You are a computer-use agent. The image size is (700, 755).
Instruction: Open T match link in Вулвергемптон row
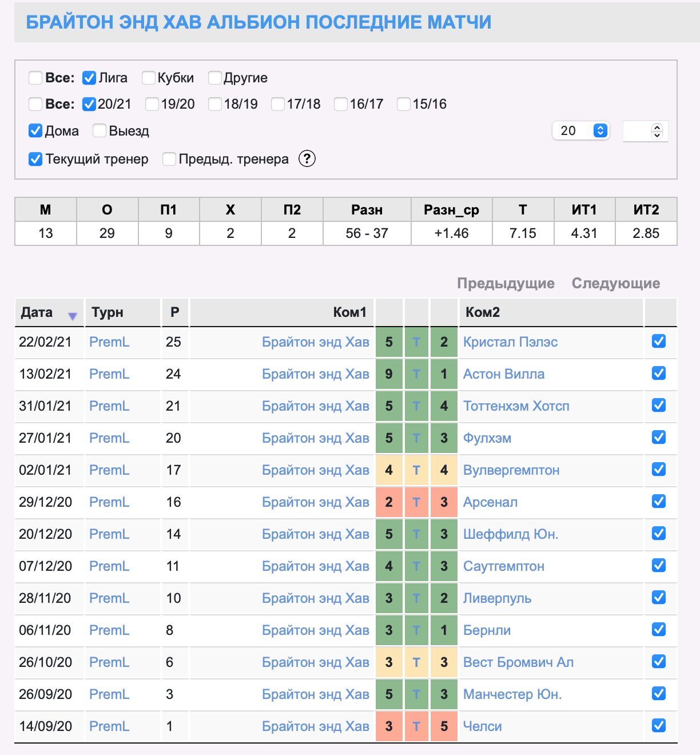pos(416,470)
